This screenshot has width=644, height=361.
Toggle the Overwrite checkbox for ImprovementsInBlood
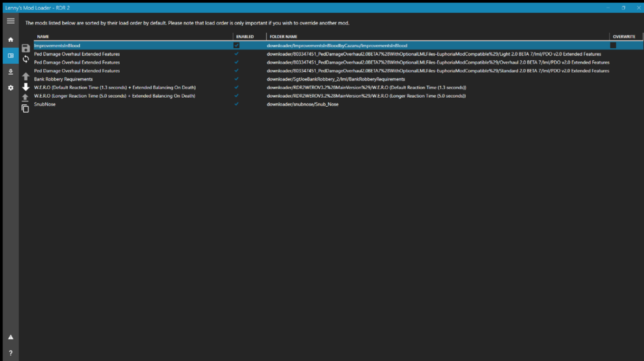(613, 46)
